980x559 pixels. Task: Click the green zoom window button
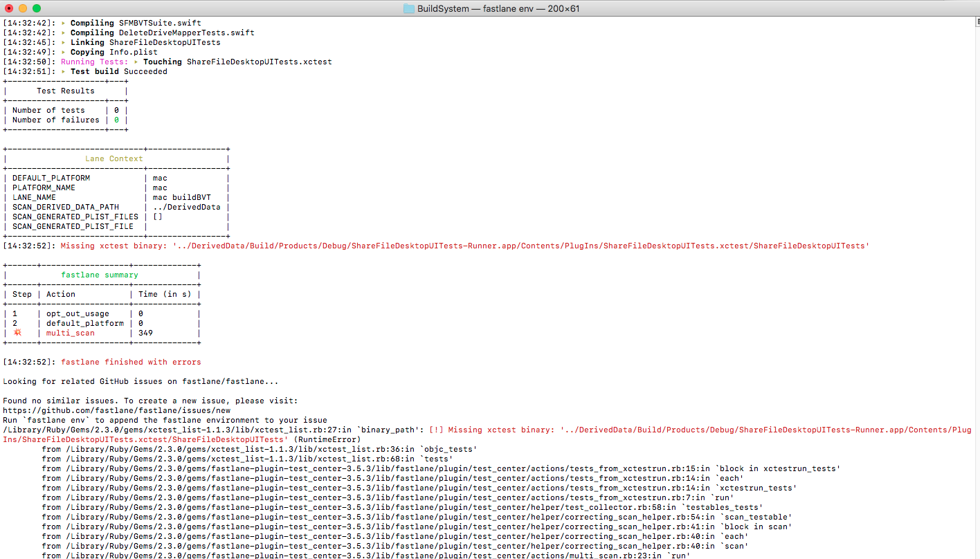pos(37,8)
